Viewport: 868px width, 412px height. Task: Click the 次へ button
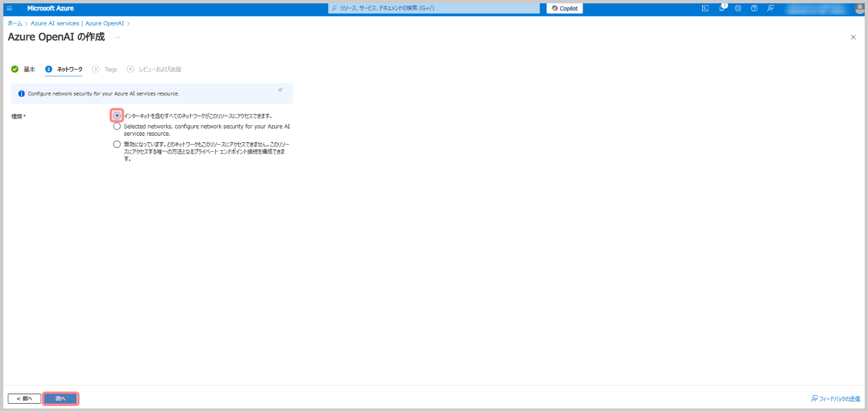(61, 399)
